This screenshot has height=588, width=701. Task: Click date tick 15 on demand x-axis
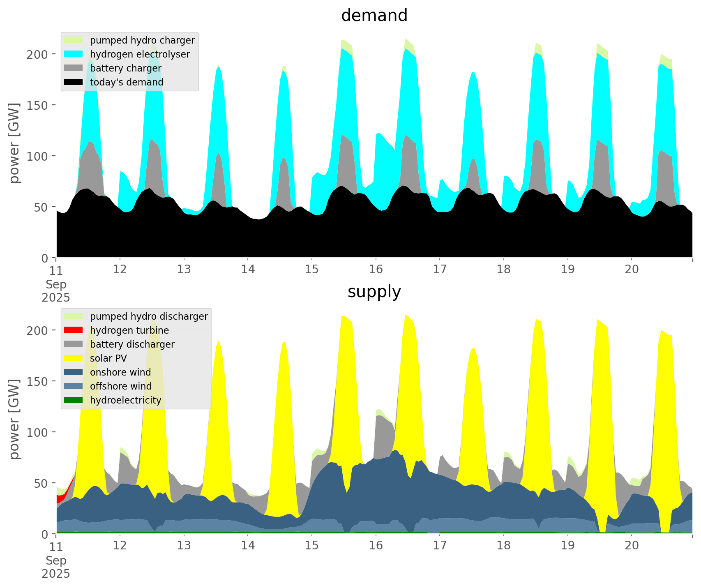coord(311,270)
